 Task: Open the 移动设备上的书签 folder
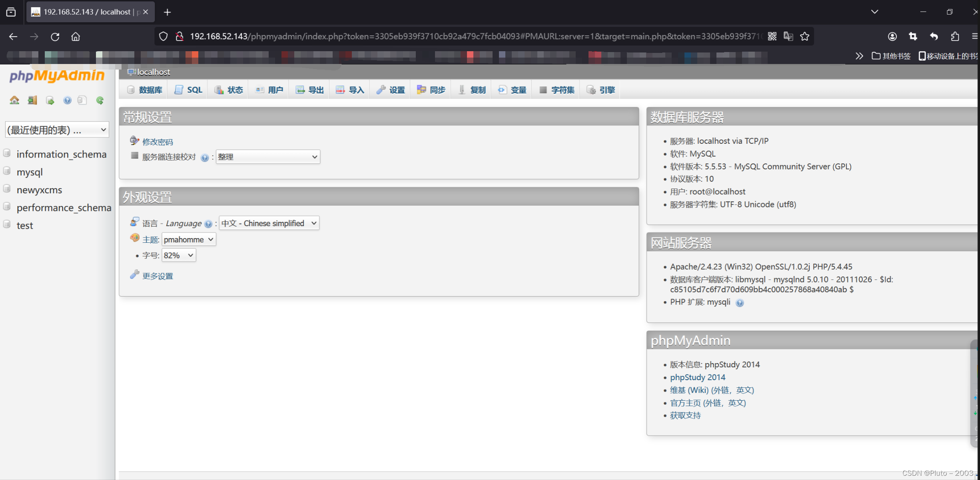(x=948, y=56)
